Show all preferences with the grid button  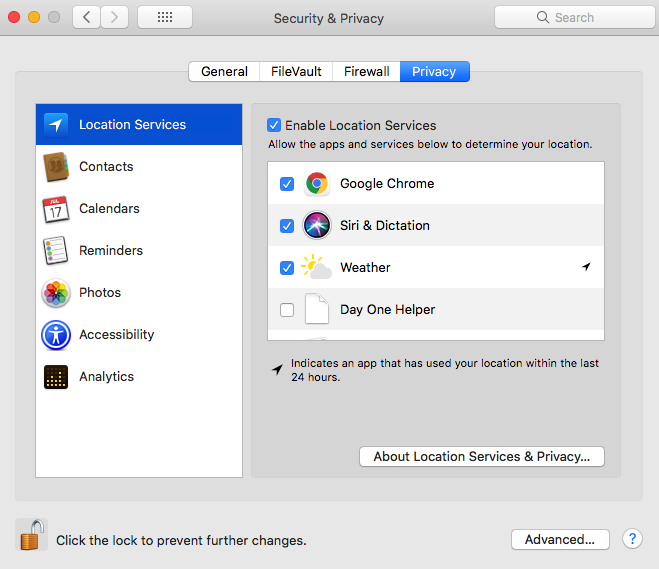[165, 17]
